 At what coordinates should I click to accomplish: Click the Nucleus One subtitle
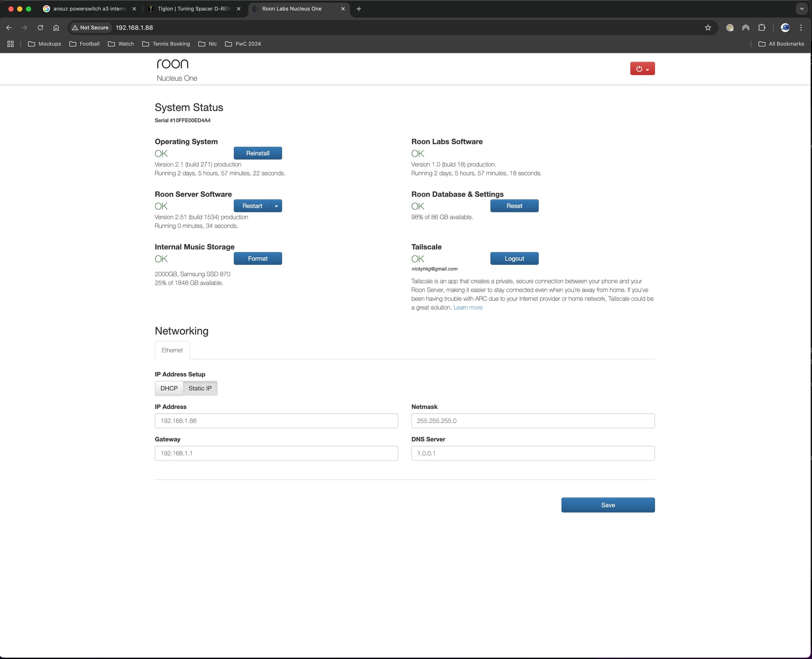pos(177,78)
